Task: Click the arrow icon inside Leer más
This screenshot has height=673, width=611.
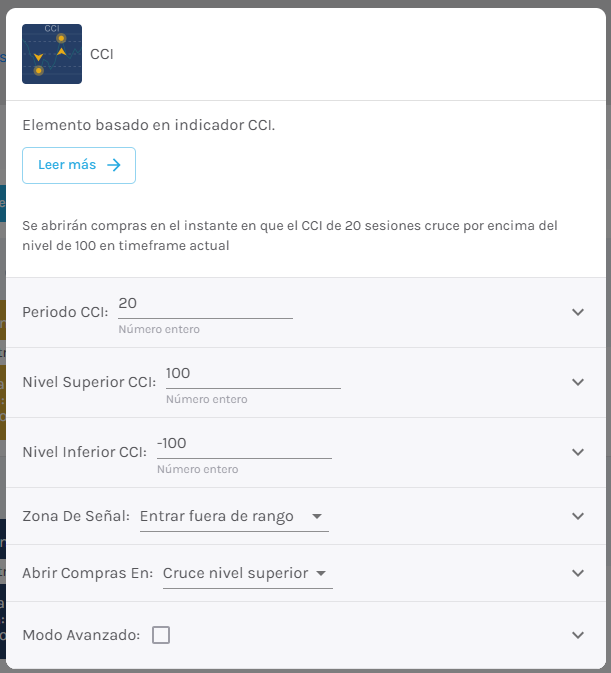Action: (114, 165)
